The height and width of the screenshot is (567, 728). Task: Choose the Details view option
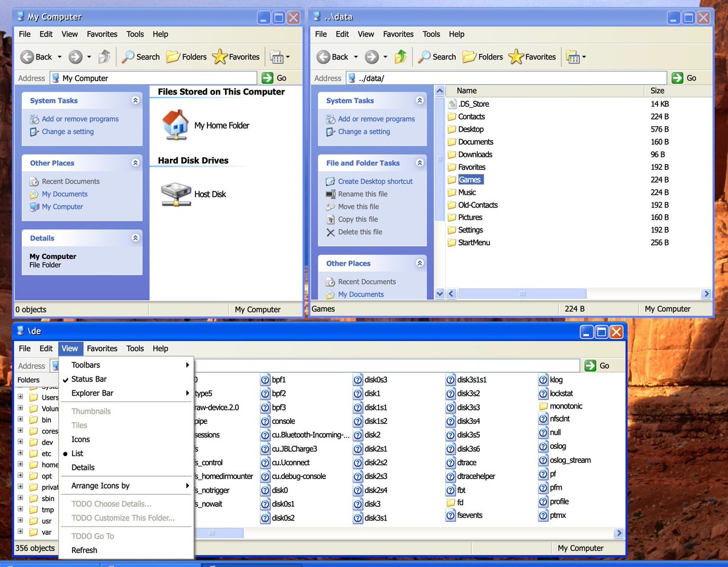pos(126,468)
